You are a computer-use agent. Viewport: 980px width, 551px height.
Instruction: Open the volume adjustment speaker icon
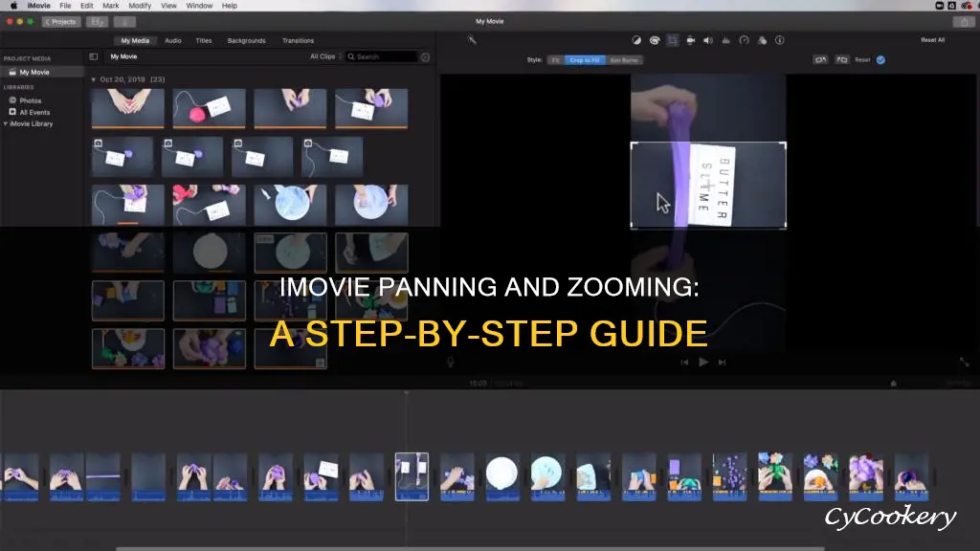point(708,40)
